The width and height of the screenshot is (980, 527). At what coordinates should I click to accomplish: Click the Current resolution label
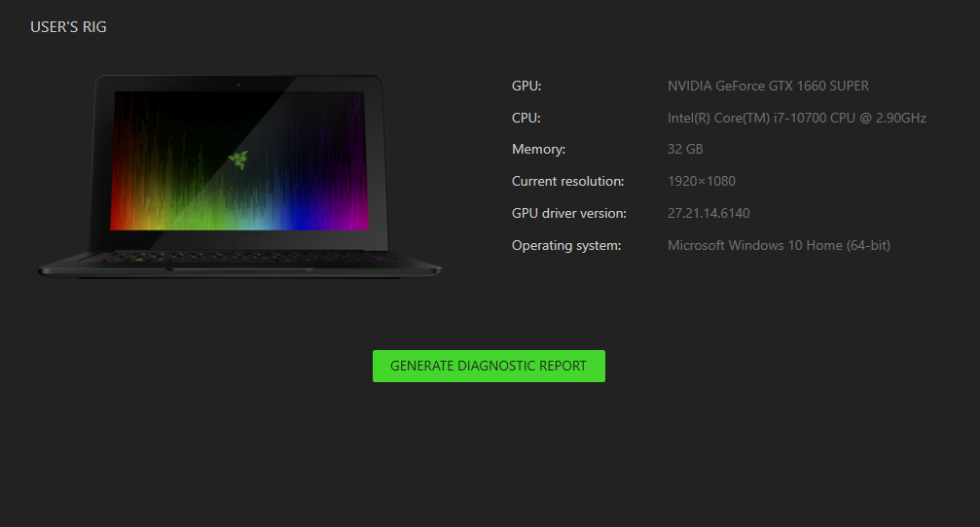(x=567, y=182)
